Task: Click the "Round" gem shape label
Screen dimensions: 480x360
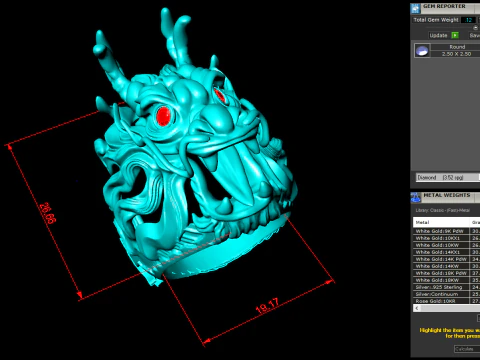Action: pyautogui.click(x=457, y=47)
